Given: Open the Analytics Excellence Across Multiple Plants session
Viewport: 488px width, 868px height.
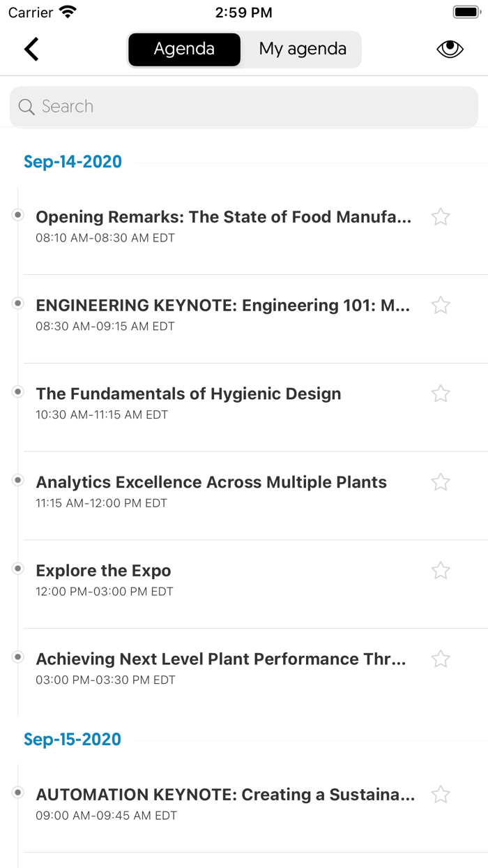Looking at the screenshot, I should [211, 481].
